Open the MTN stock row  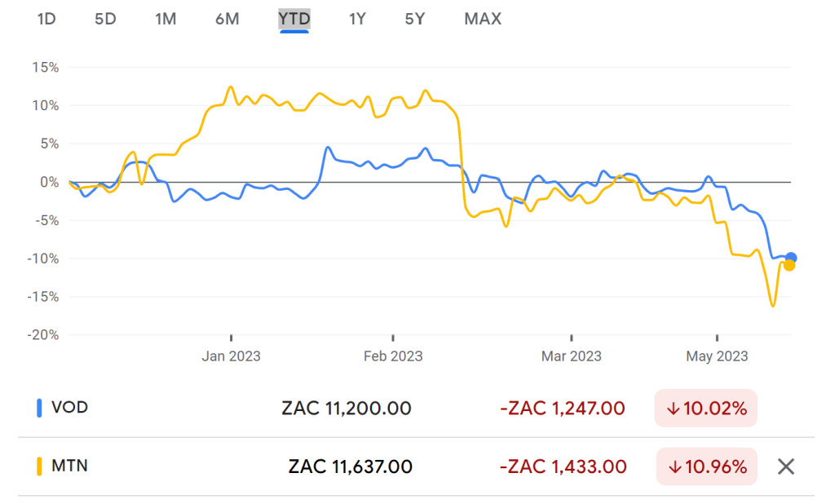point(416,466)
